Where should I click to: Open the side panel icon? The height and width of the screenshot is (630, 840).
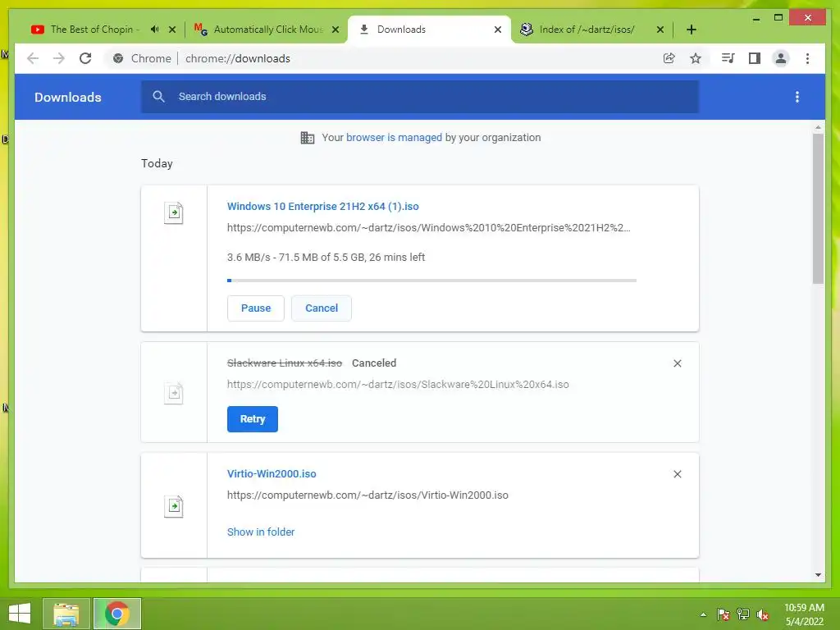[x=755, y=58]
